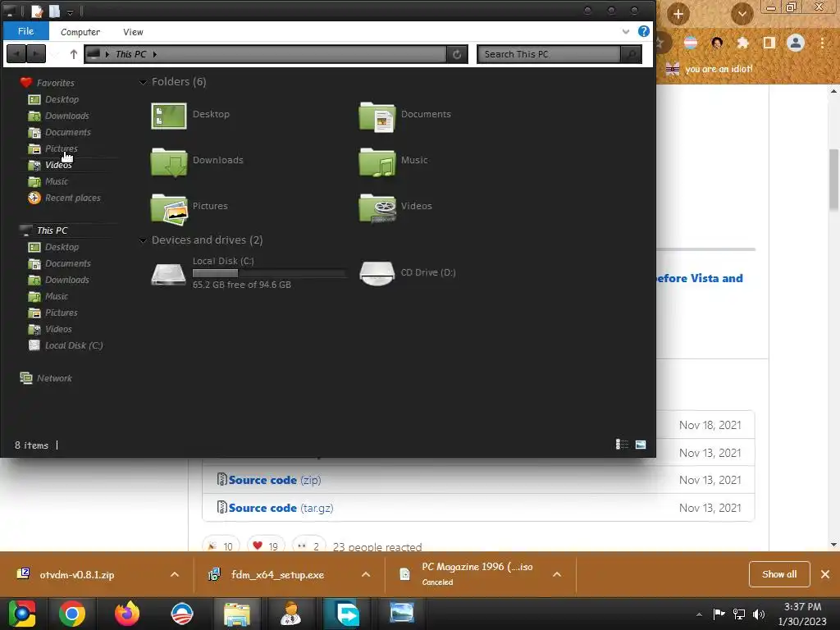Switch to details view in status bar
Image resolution: width=840 pixels, height=630 pixels.
click(622, 444)
